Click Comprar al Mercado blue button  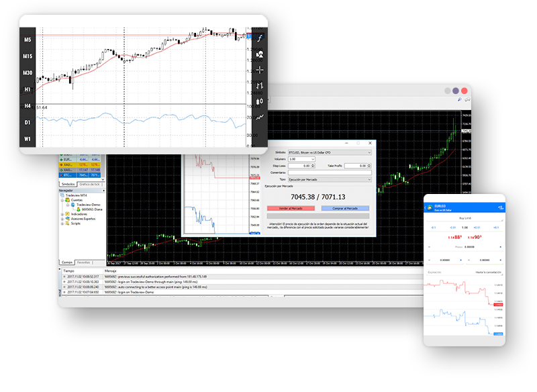click(345, 208)
